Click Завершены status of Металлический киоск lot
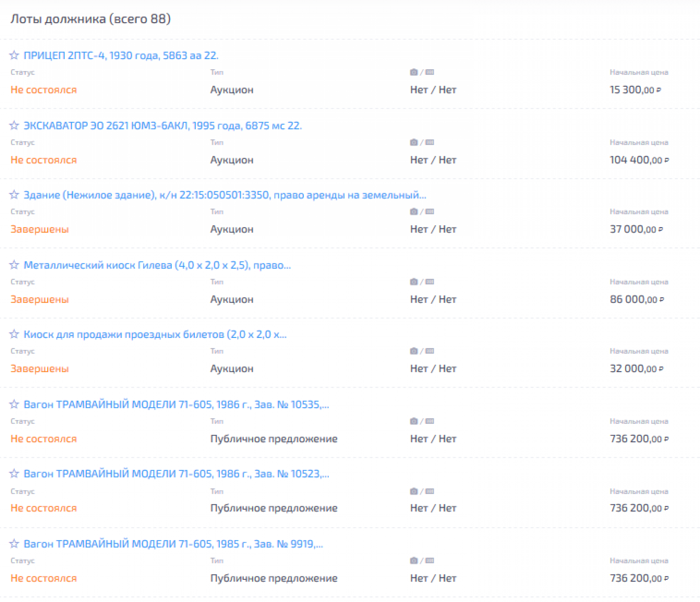This screenshot has height=602, width=700. point(40,299)
